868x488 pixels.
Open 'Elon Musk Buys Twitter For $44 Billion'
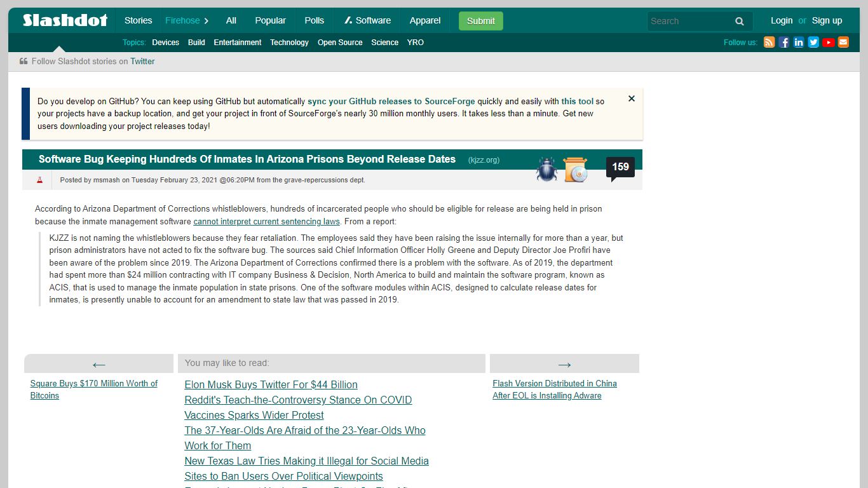click(x=271, y=384)
